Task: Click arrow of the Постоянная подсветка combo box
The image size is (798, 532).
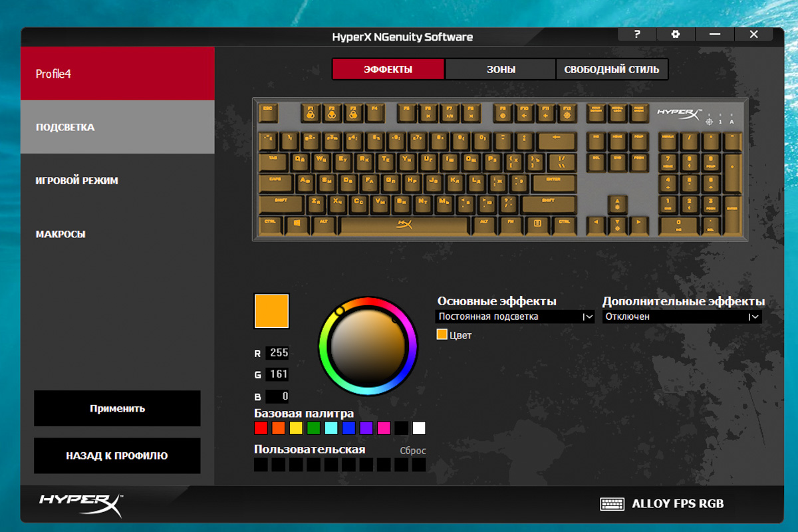Action: (x=588, y=317)
